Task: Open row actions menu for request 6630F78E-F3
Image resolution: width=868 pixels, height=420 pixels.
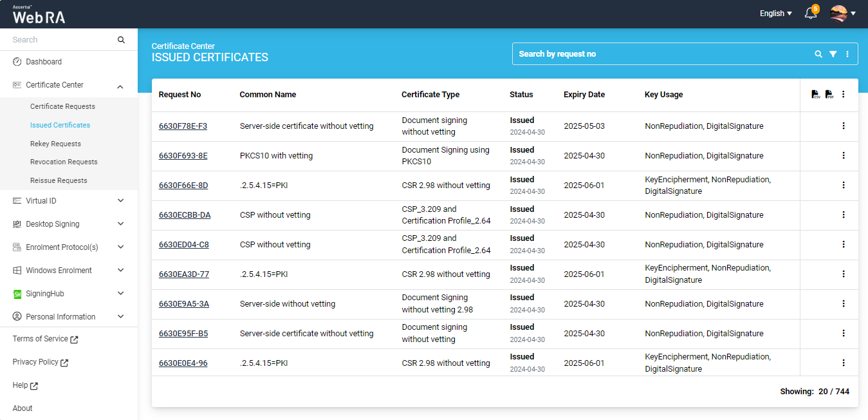Action: (844, 126)
